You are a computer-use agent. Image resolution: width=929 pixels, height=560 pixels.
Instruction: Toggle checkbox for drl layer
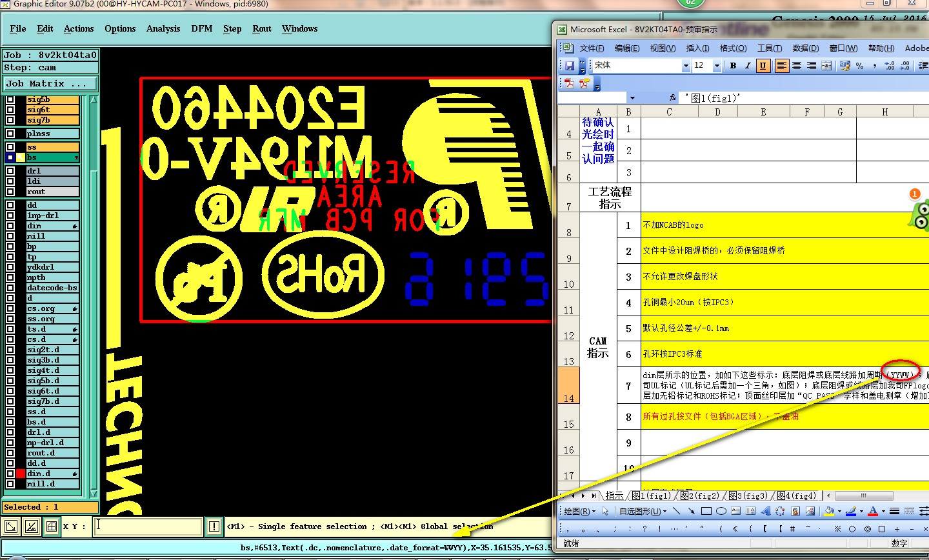[x=10, y=171]
